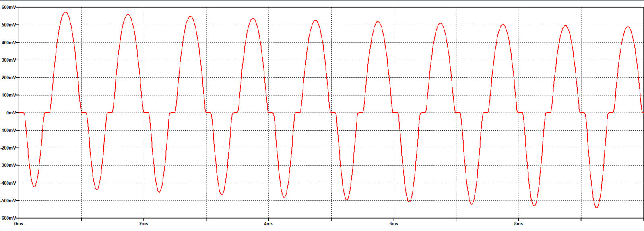Click the 0mV label on vertical axis
Viewport: 644px width, 231px height.
coord(10,113)
